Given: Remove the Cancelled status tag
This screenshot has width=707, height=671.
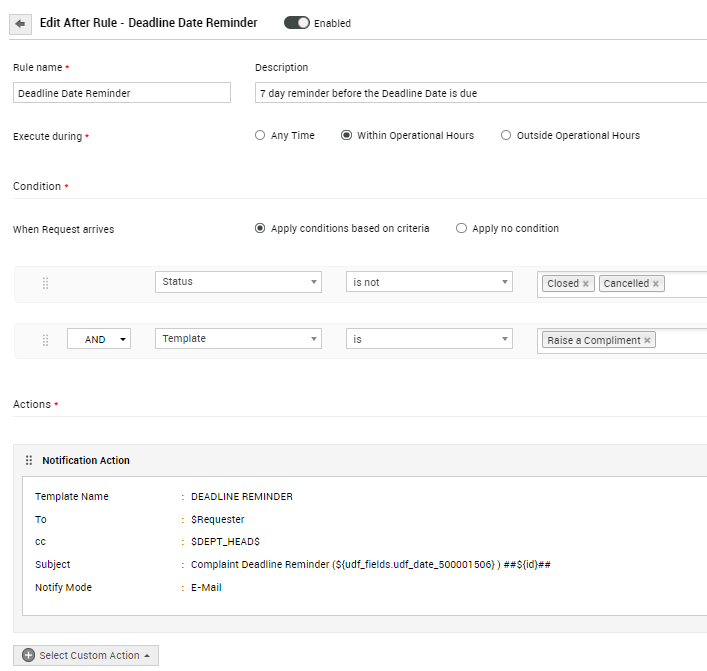Looking at the screenshot, I should 656,284.
